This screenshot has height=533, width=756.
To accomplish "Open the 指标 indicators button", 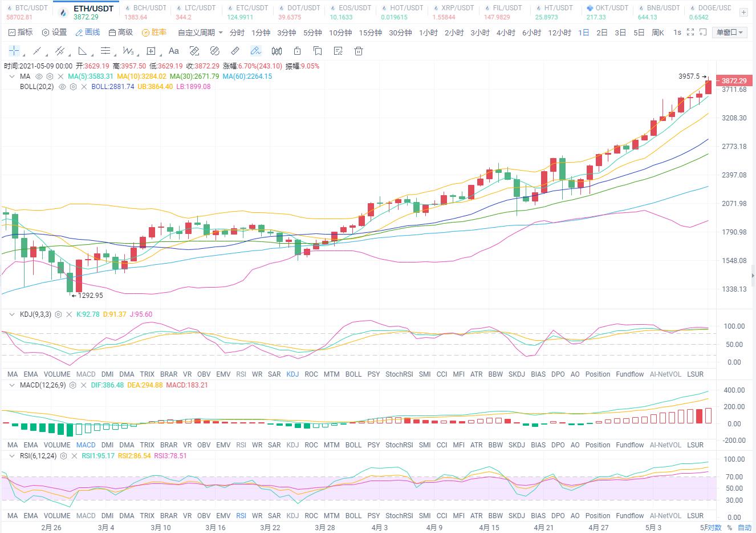I will [x=21, y=33].
